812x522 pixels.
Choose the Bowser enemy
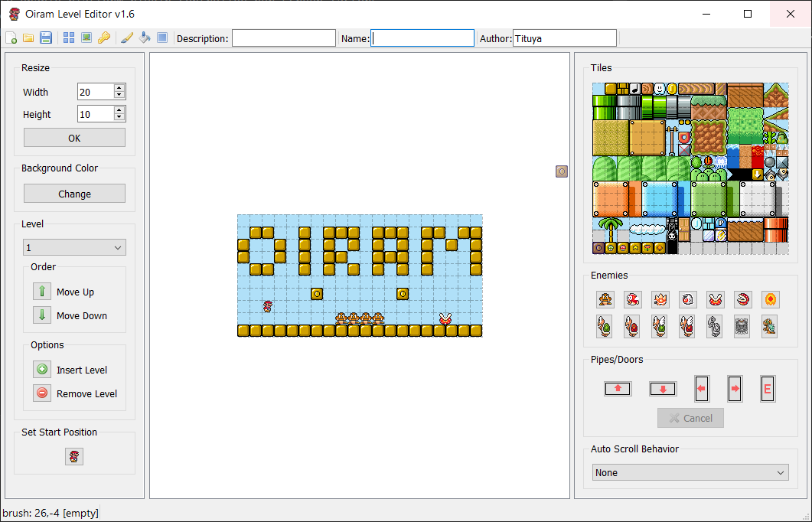tap(770, 328)
